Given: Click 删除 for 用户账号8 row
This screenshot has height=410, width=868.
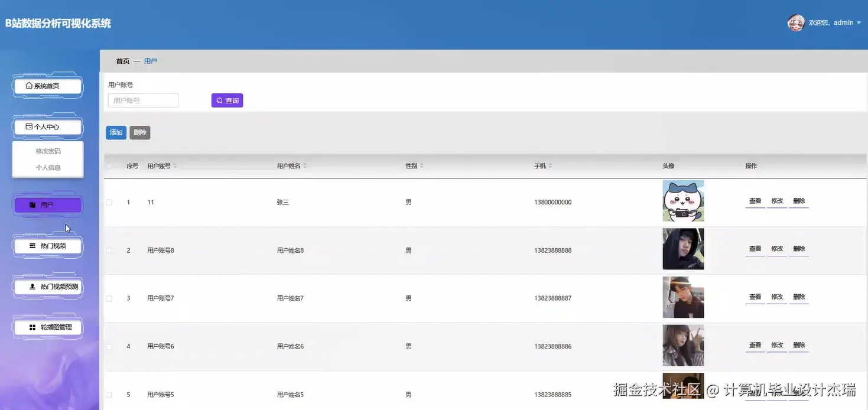Looking at the screenshot, I should [x=799, y=249].
